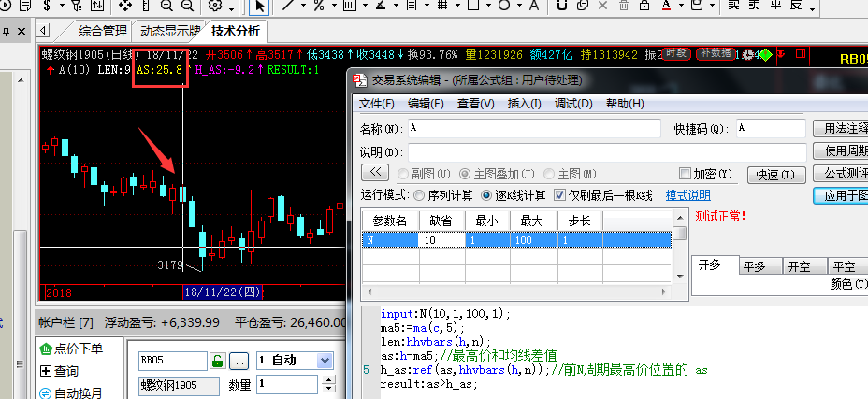Click the green diamond chart icon
The width and height of the screenshot is (868, 399).
point(766,54)
